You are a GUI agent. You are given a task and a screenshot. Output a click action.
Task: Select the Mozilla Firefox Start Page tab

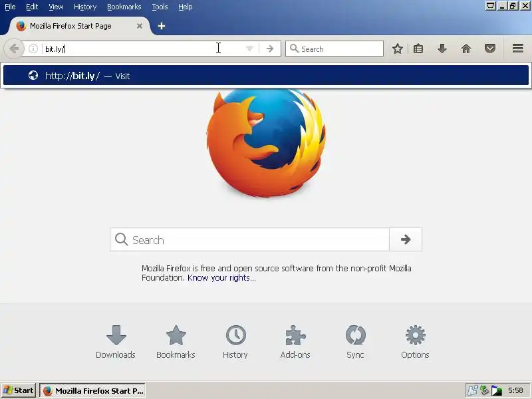pos(78,26)
